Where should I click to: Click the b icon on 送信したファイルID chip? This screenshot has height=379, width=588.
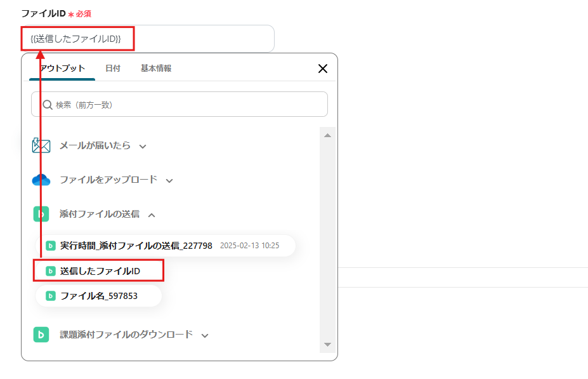click(x=49, y=270)
